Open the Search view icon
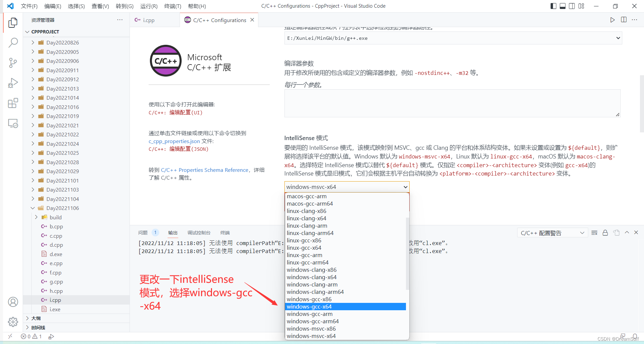The width and height of the screenshot is (644, 344). point(13,43)
